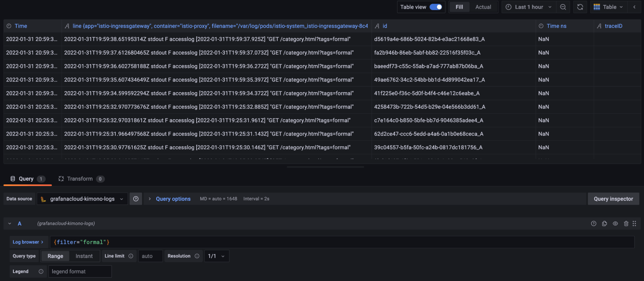
Task: Duplicate query A with the copy icon
Action: (x=604, y=223)
